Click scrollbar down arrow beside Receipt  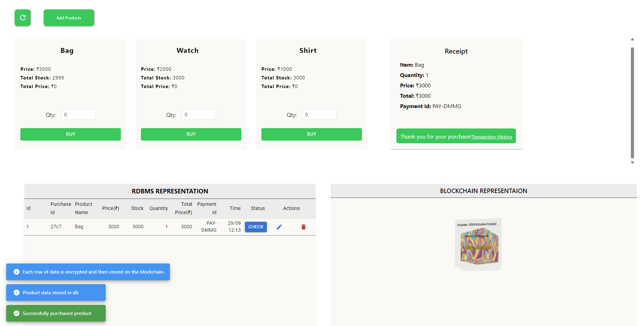632,163
